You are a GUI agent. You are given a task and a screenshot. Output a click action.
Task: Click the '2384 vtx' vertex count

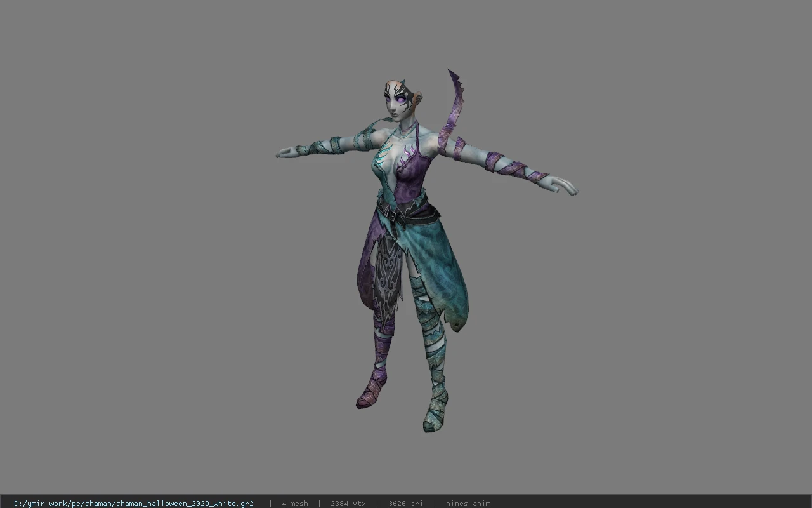coord(348,504)
